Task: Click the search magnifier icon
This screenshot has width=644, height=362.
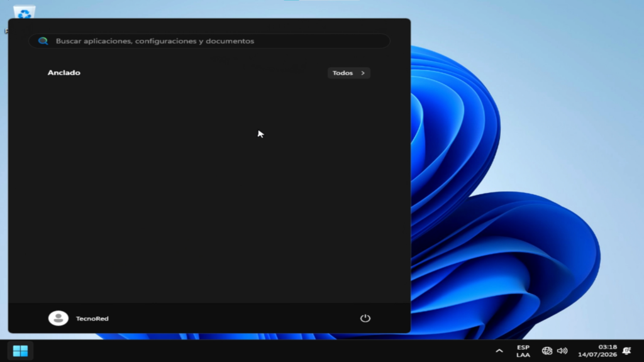Action: click(43, 41)
